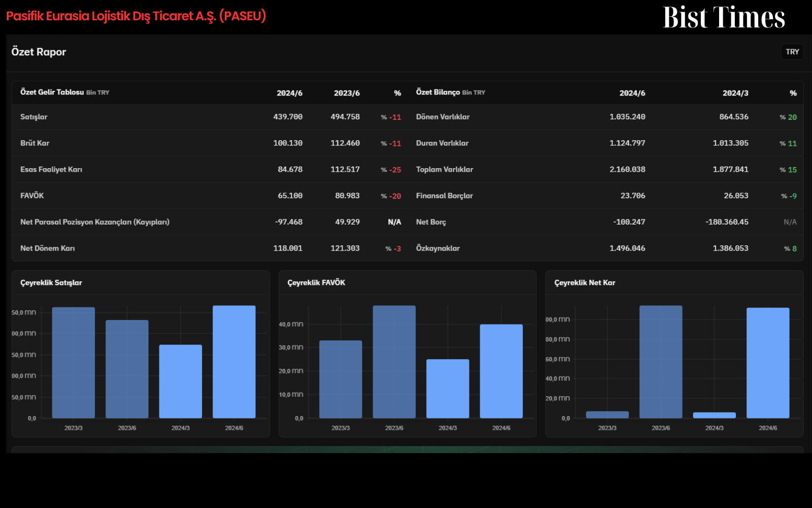
Task: Select the Dönen Varlıklar value 1.035.240
Action: (627, 117)
